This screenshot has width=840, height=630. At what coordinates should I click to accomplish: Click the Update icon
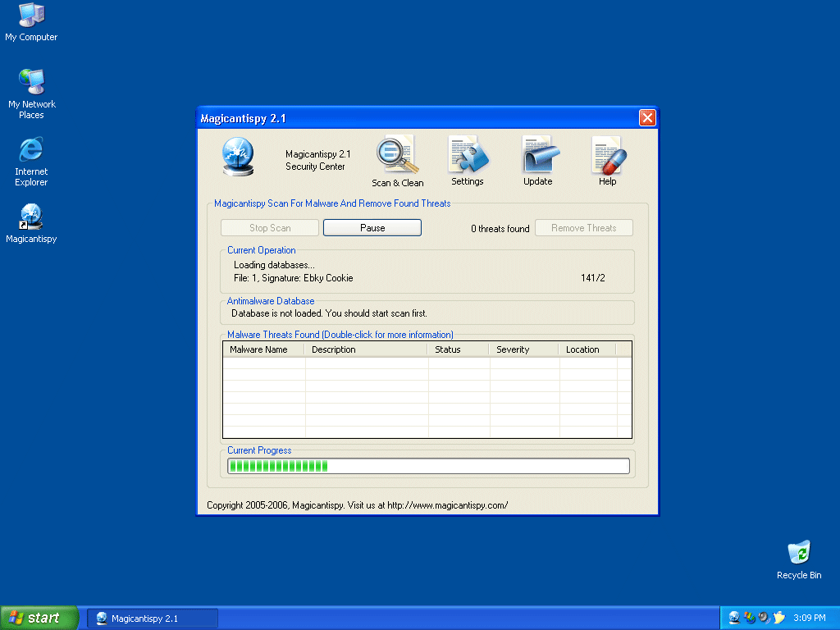pos(538,155)
